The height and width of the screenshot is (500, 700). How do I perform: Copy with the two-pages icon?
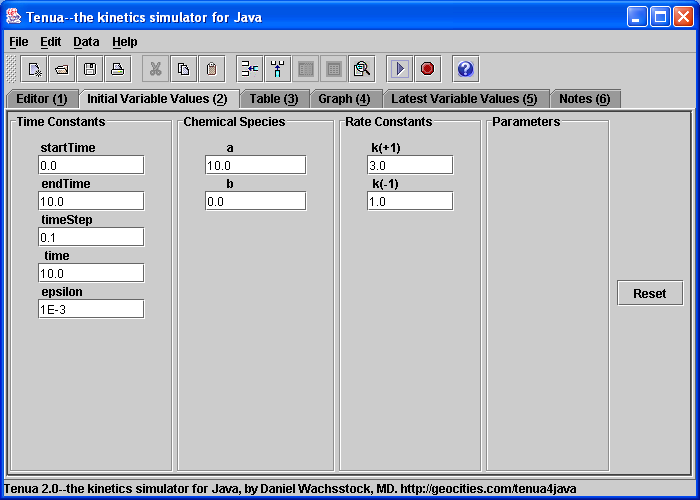183,69
